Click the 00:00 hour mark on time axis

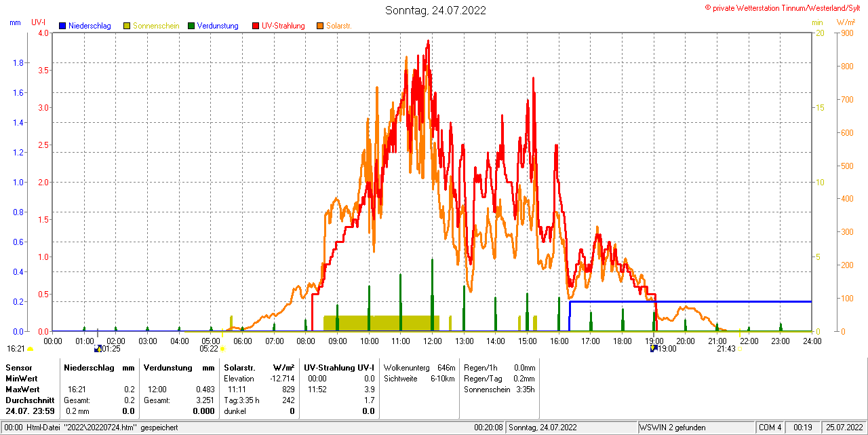tap(52, 340)
